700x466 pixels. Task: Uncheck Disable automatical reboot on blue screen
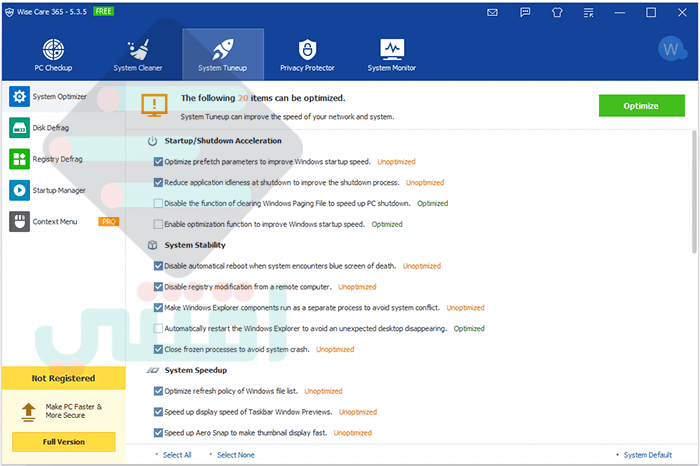(x=158, y=266)
